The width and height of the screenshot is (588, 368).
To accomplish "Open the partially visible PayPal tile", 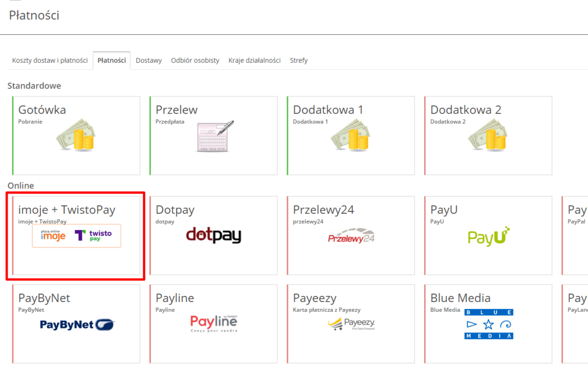I will [575, 236].
